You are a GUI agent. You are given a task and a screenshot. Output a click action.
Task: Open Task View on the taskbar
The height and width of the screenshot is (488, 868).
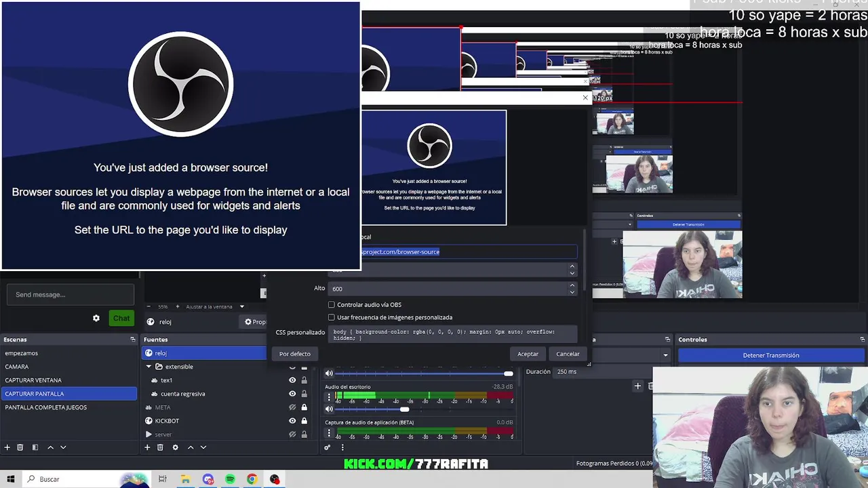tap(162, 479)
